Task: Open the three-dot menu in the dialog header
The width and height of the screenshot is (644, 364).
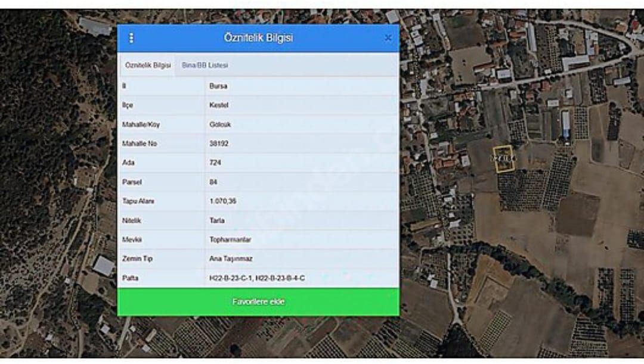Action: [131, 38]
